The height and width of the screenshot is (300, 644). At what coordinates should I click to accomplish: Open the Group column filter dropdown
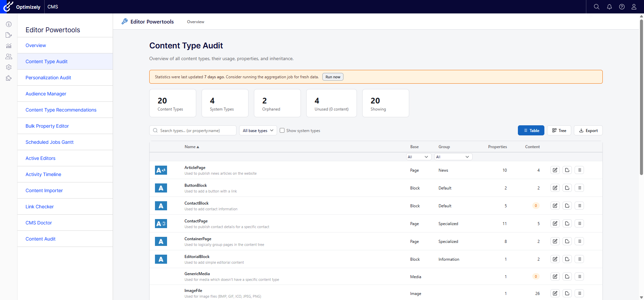pyautogui.click(x=453, y=157)
